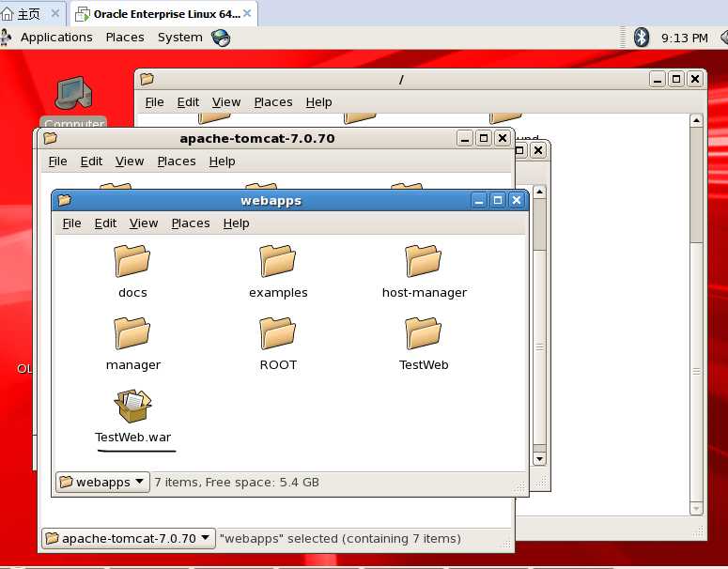The height and width of the screenshot is (569, 728).
Task: Open Edit menu in webapps window
Action: 105,223
